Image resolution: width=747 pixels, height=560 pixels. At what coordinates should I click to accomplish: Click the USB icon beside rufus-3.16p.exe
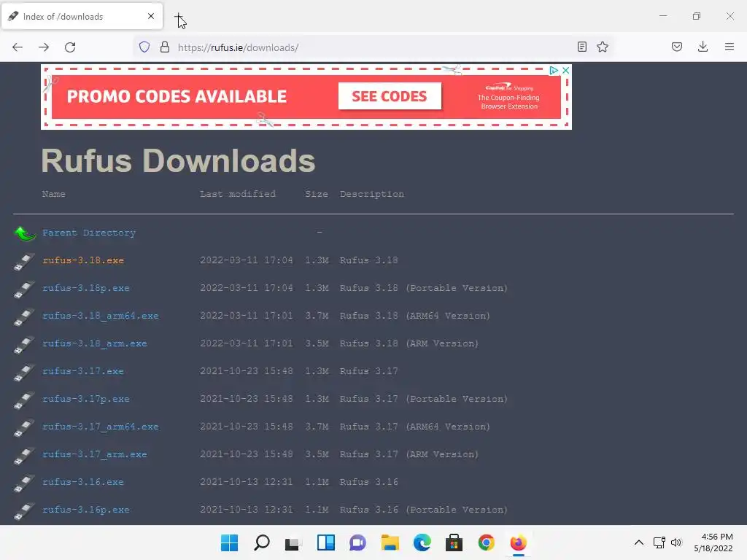tap(24, 510)
